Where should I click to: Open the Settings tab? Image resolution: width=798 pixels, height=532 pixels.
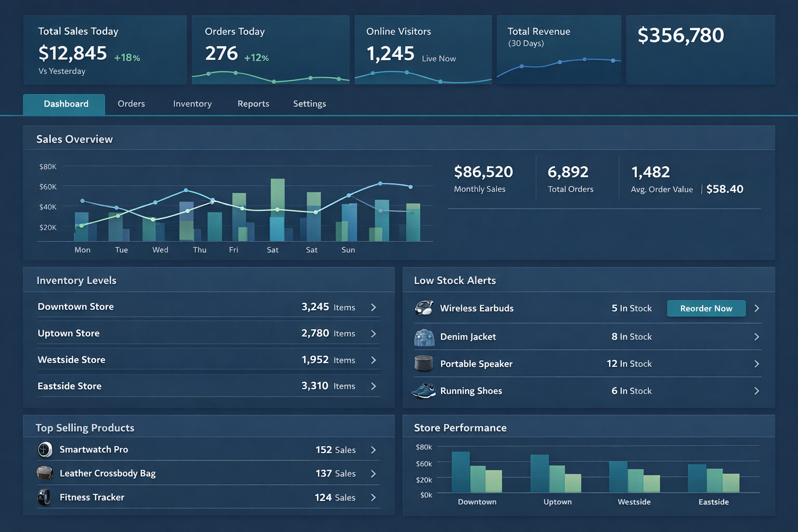pyautogui.click(x=309, y=104)
